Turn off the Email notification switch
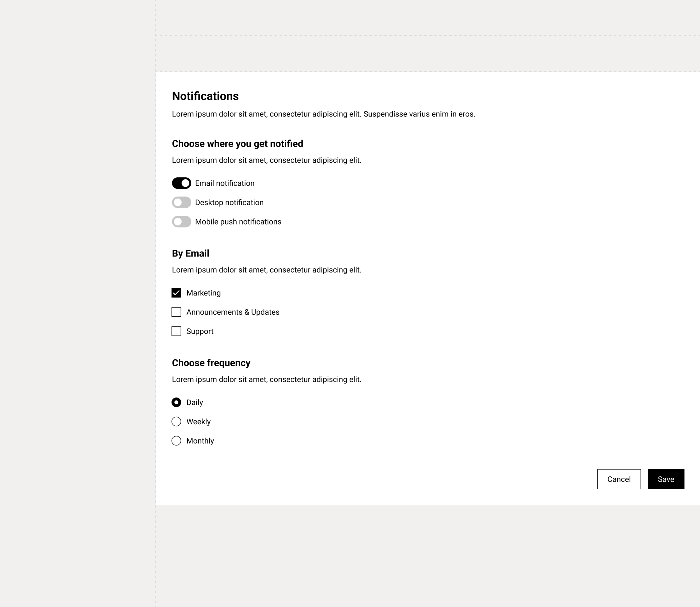Viewport: 700px width, 607px height. click(x=181, y=183)
